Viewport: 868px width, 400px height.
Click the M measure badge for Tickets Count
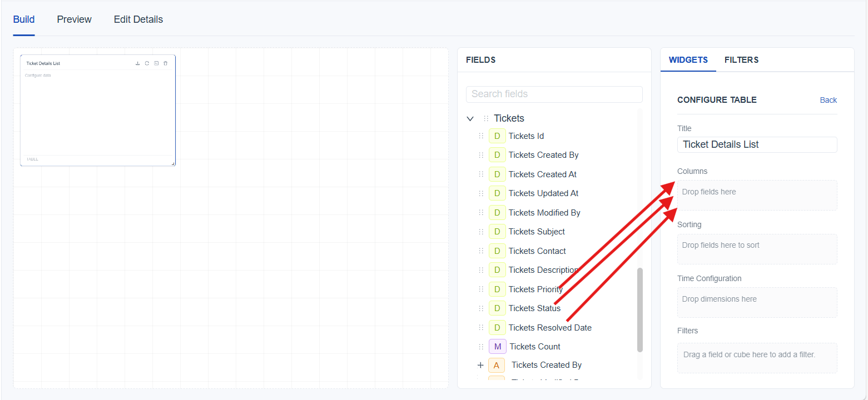point(497,347)
